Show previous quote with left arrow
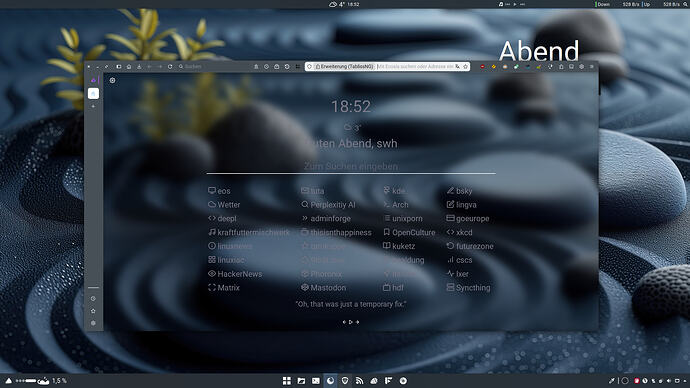 click(x=344, y=322)
